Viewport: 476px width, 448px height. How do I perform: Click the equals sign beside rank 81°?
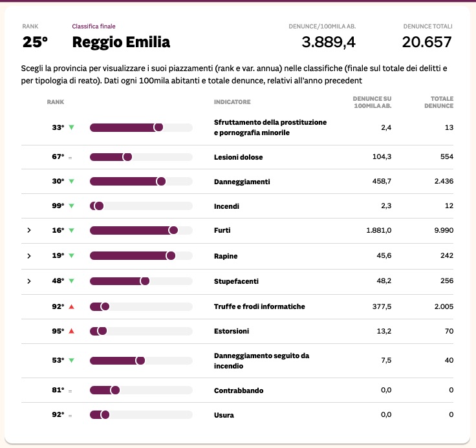[x=70, y=390]
